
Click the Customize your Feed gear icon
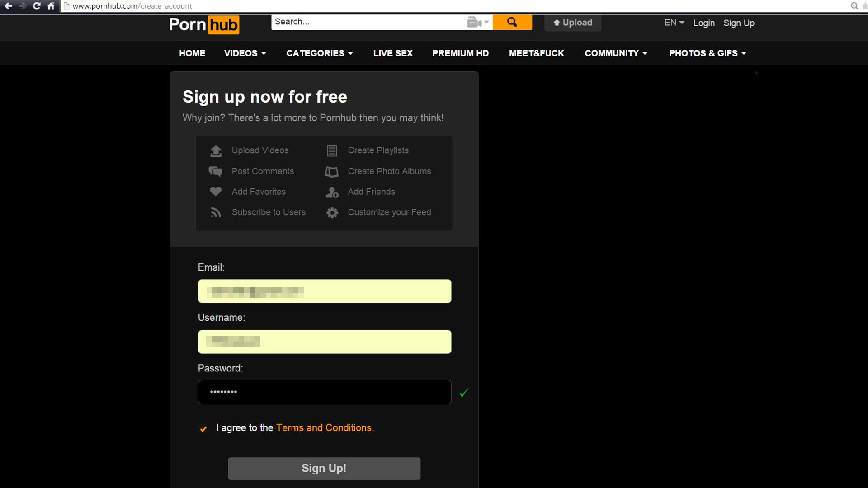(x=332, y=213)
